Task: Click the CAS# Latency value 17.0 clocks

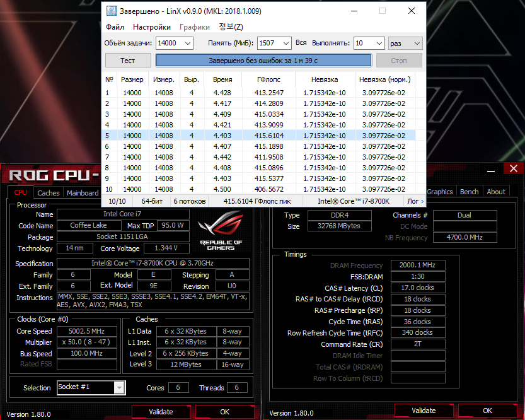Action: 417,288
